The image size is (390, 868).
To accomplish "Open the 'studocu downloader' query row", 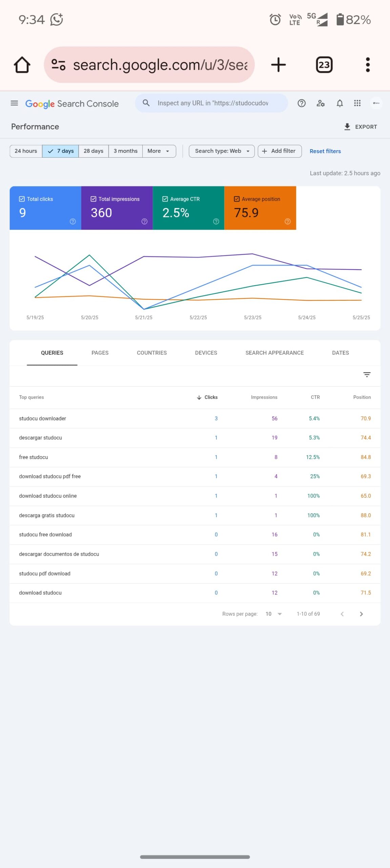I will (x=195, y=418).
